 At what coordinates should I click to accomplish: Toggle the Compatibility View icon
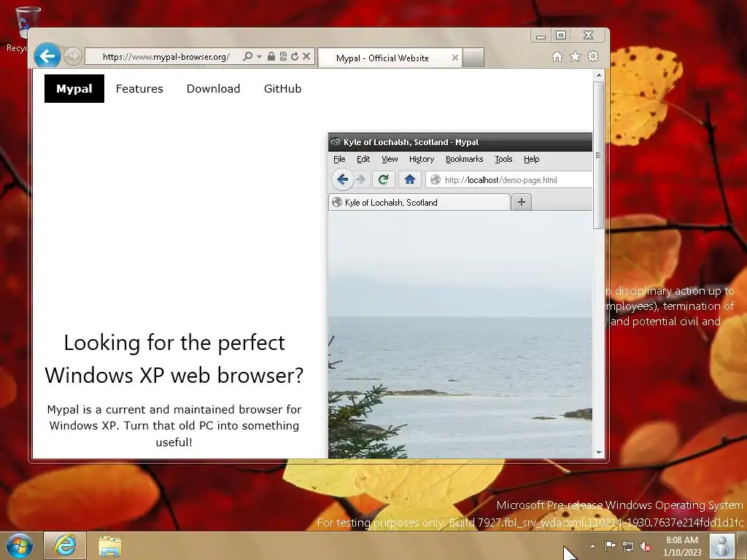(283, 56)
